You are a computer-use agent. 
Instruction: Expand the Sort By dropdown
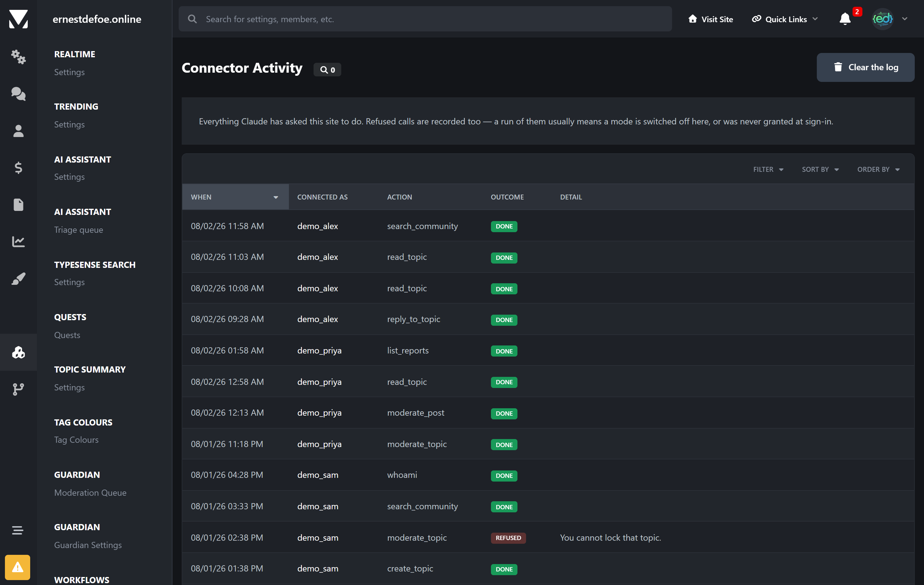pos(820,169)
